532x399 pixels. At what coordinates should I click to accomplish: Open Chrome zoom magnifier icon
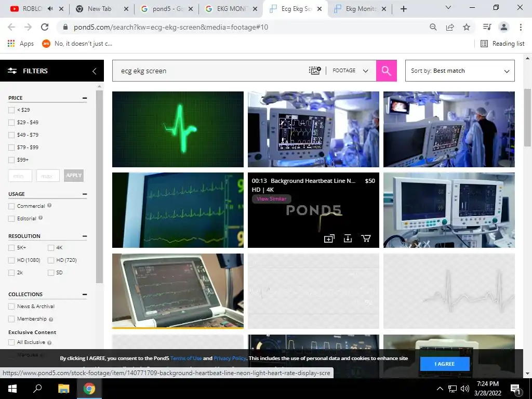pos(433,27)
